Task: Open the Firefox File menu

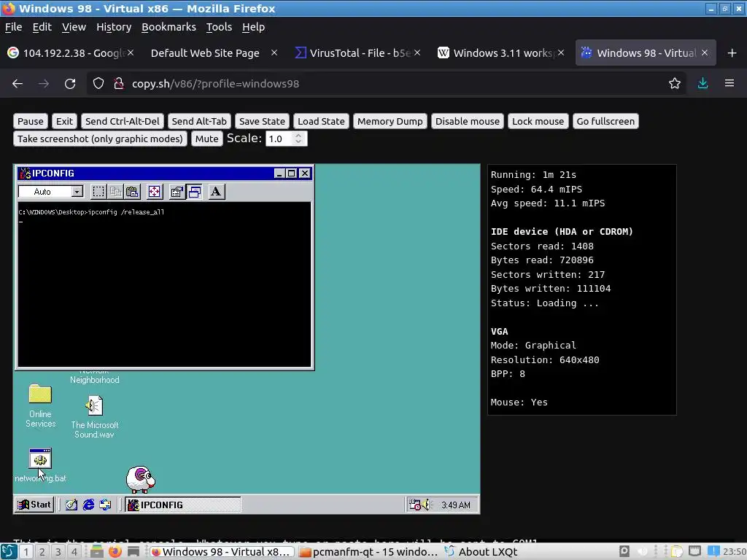Action: tap(13, 27)
